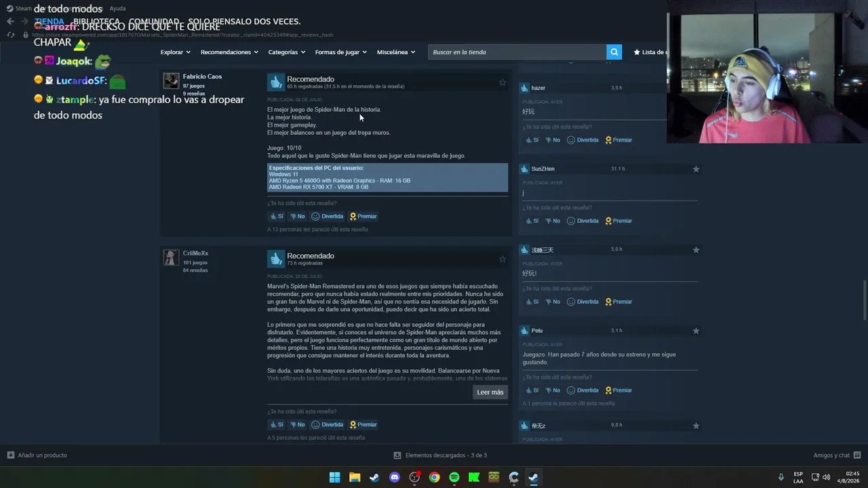
Task: Click the taskbar microphone icon
Action: (x=781, y=477)
